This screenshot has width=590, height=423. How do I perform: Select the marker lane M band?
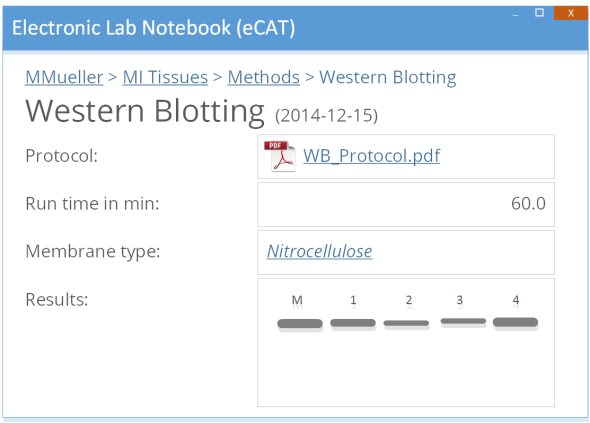tap(300, 324)
